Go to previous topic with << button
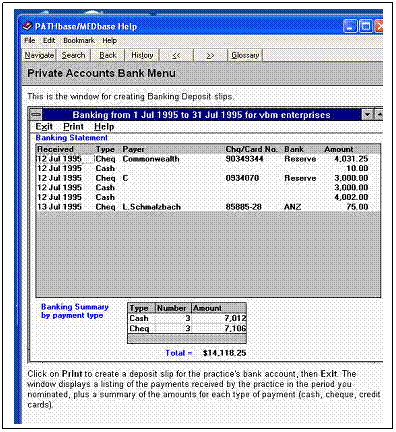The height and width of the screenshot is (432, 396). (x=176, y=55)
